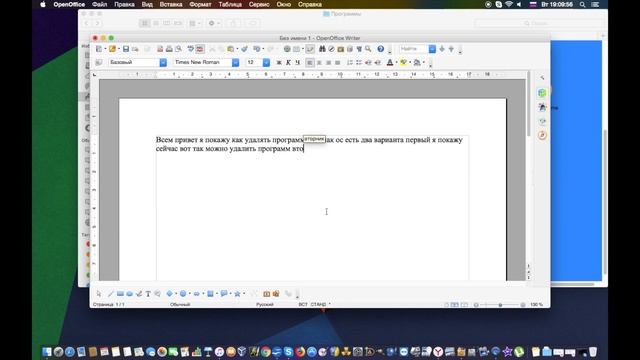This screenshot has width=640, height=360.
Task: Open the Таблица menu
Action: [x=230, y=4]
